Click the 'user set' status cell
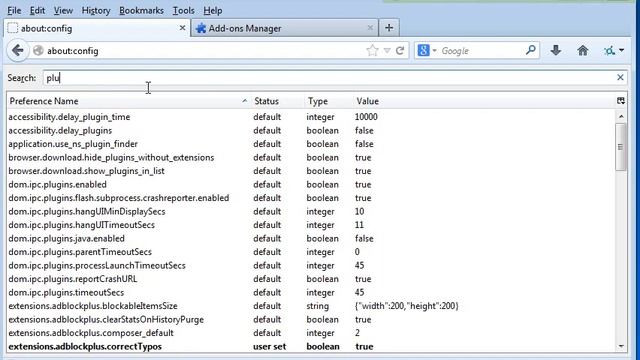This screenshot has width=640, height=360. tap(269, 346)
